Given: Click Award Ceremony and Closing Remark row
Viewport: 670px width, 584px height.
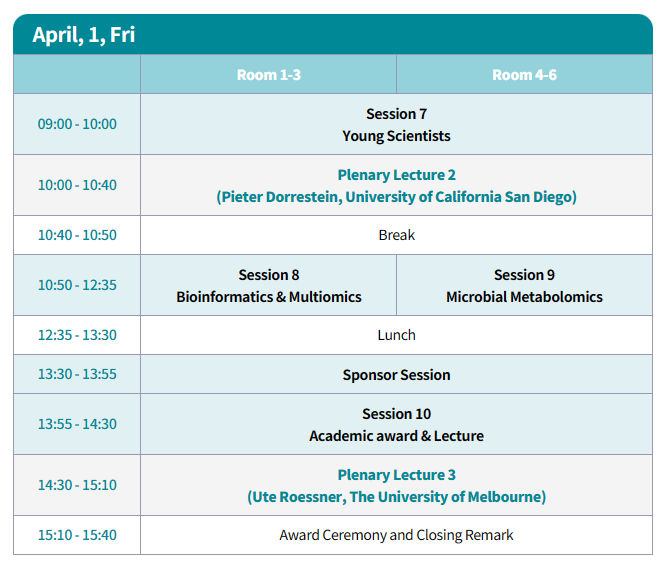Looking at the screenshot, I should [x=396, y=535].
